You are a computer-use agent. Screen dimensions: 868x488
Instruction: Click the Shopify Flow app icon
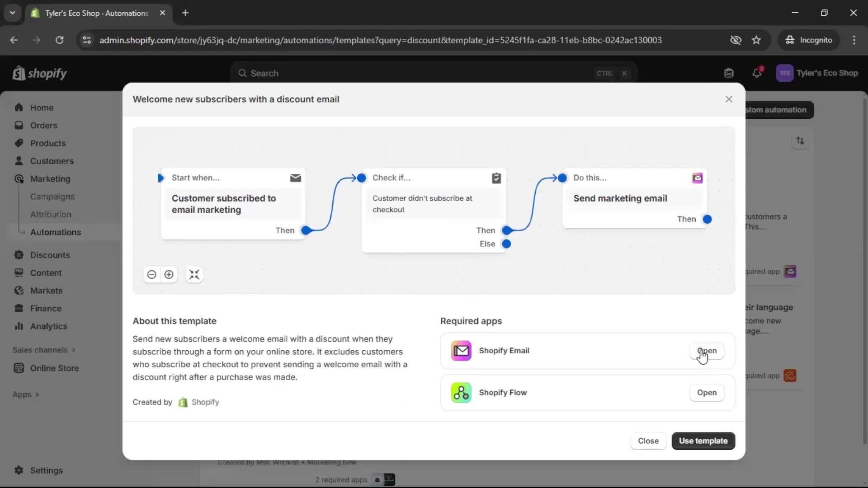coord(461,392)
